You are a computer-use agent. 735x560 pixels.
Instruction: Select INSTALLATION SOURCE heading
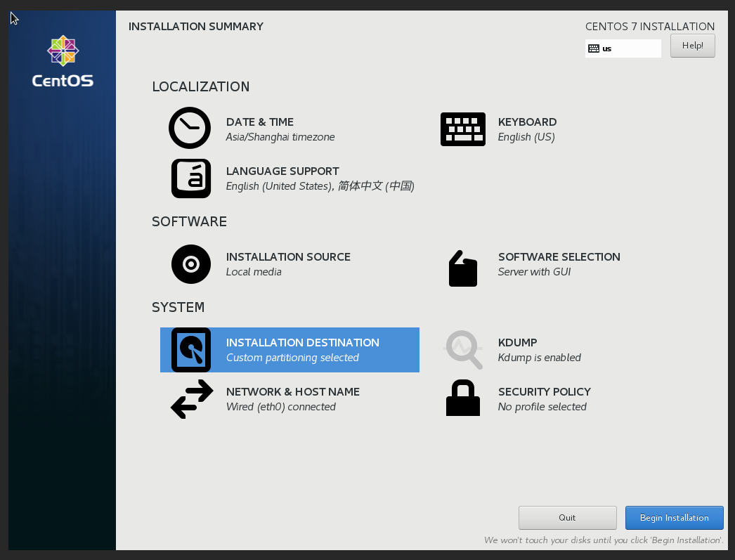pos(288,256)
